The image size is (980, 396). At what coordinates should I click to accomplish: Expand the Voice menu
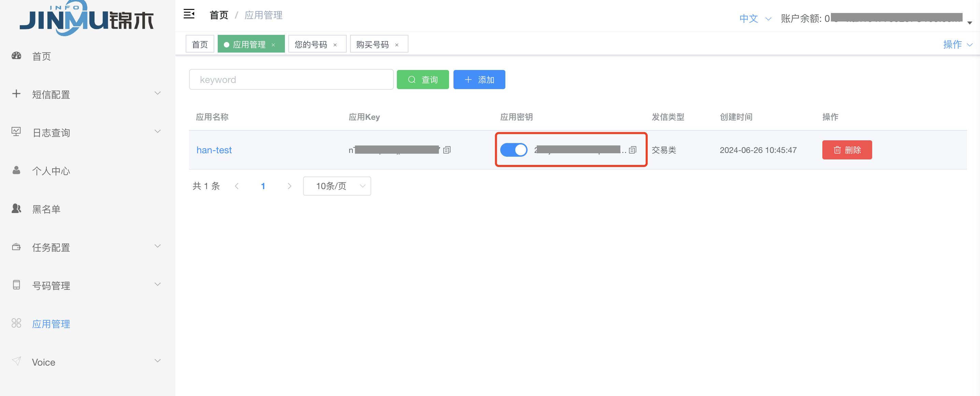(x=158, y=360)
